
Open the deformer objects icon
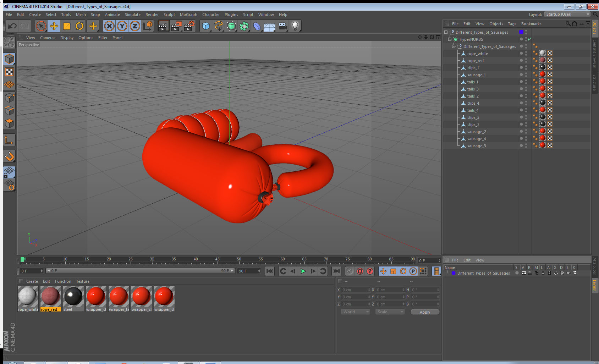tap(257, 26)
